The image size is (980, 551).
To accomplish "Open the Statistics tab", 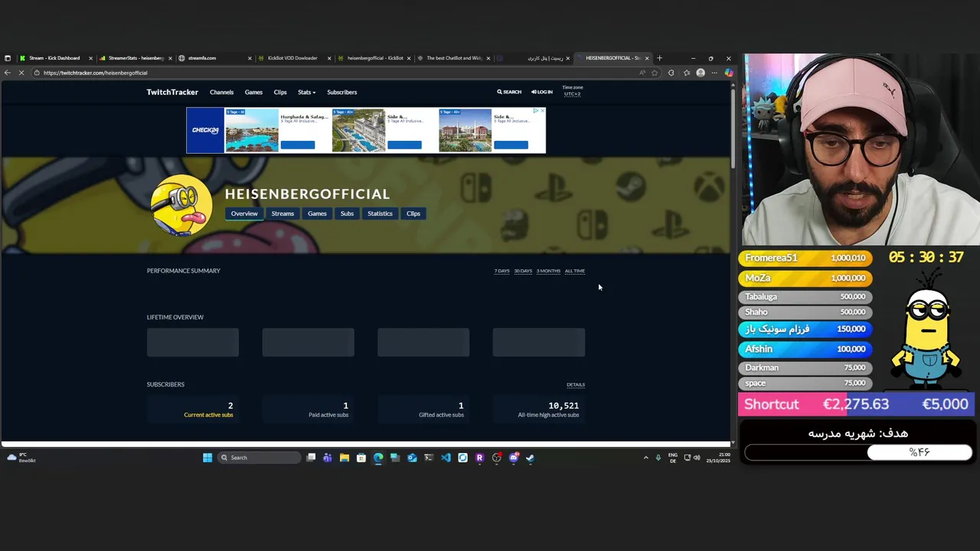I will coord(380,214).
